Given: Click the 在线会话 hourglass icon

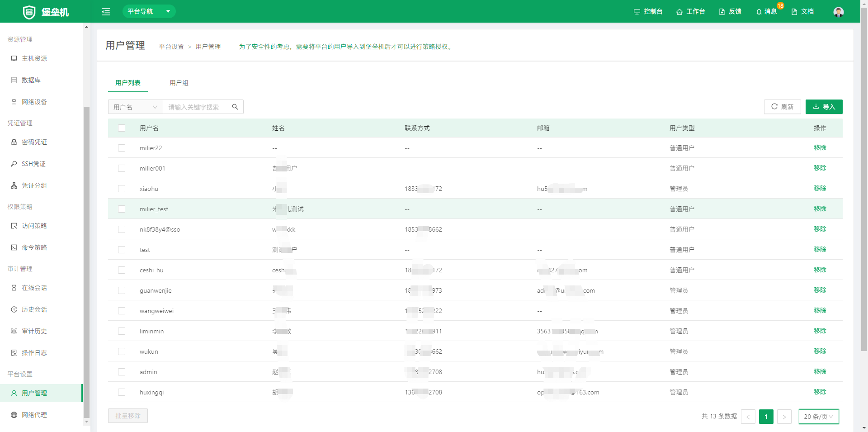Looking at the screenshot, I should click(x=14, y=288).
